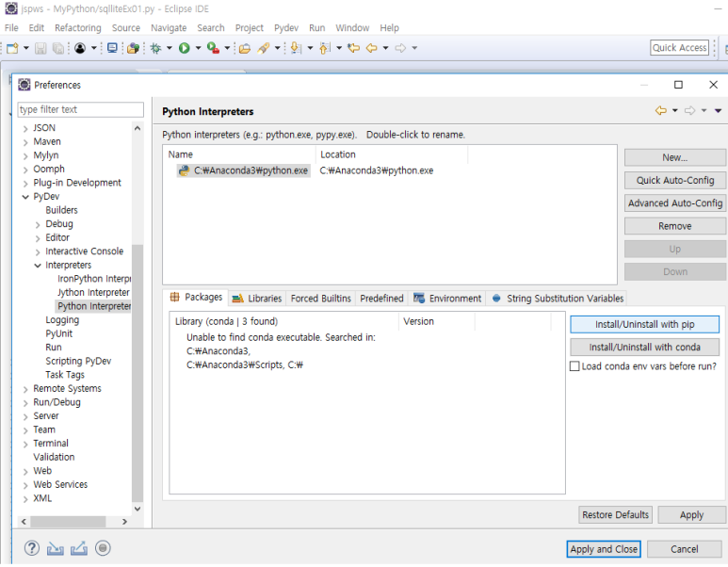Screen dimensions: 728x567
Task: Click the round black profile icon in toolbar
Action: coord(80,48)
